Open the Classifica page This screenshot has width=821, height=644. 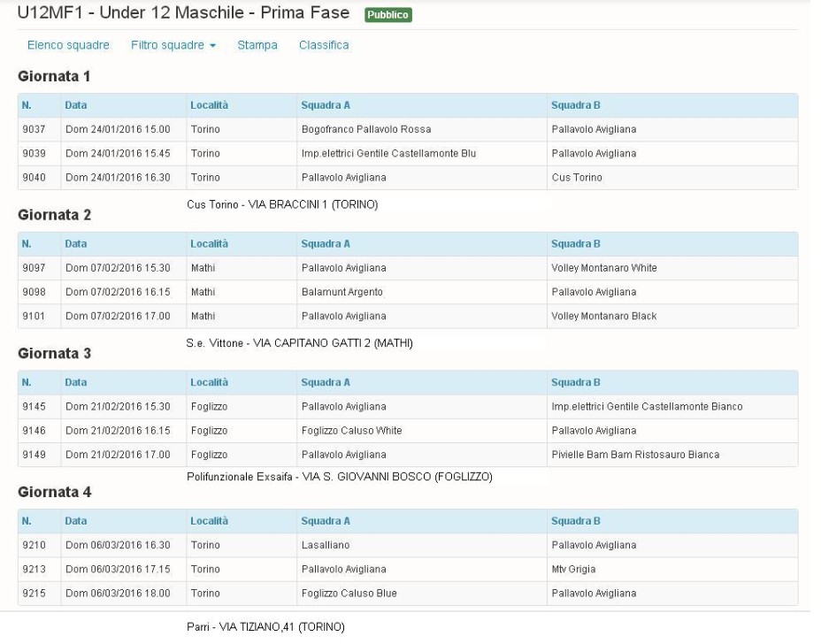[x=324, y=45]
